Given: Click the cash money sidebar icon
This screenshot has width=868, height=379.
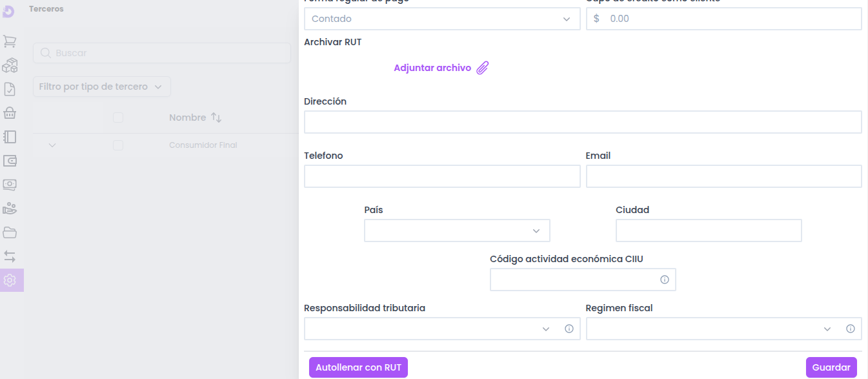Looking at the screenshot, I should click(x=10, y=185).
